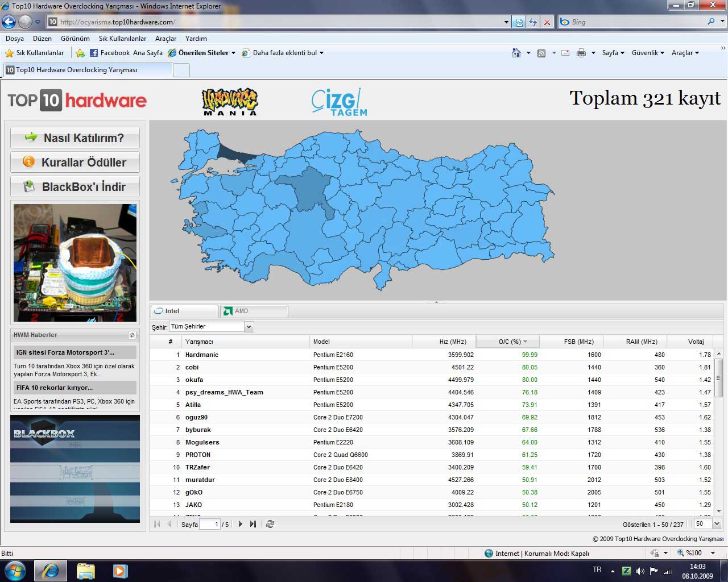The height and width of the screenshot is (582, 728).
Task: Click the grid vertical scrollbar thumb
Action: pos(719,377)
